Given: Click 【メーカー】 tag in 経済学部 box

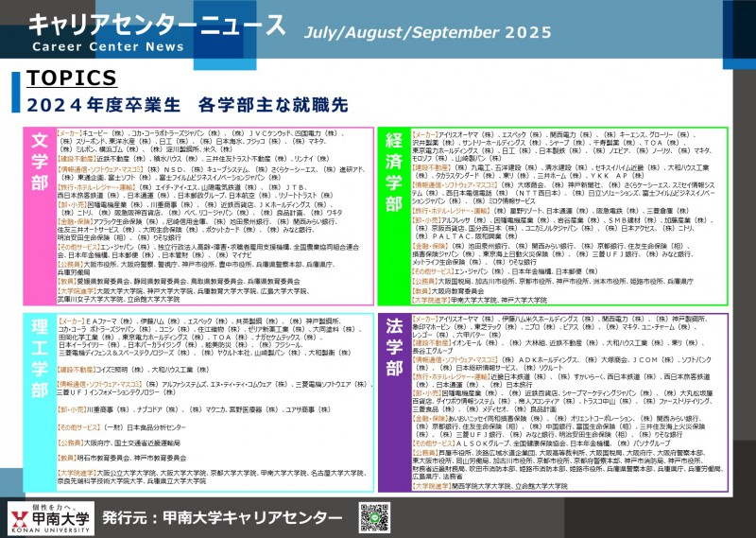Looking at the screenshot, I should click(424, 135).
